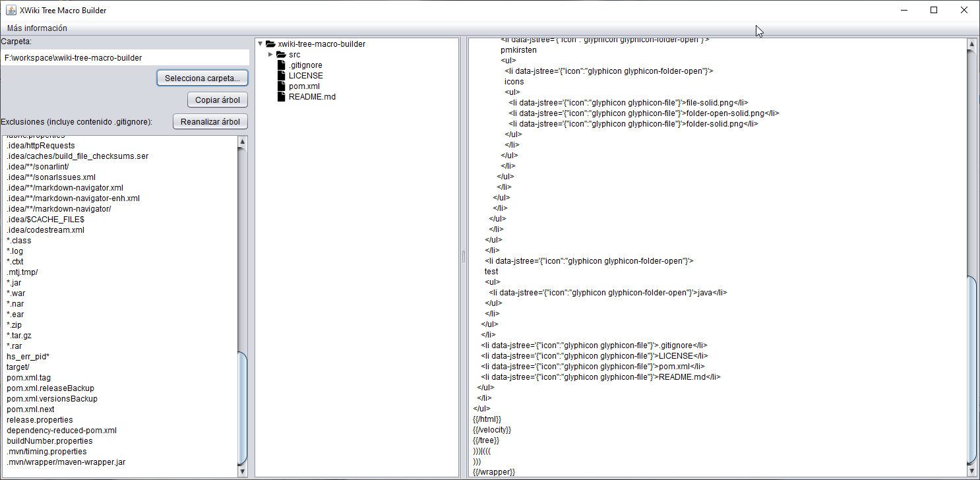Click the folder-open-solid.png code line
This screenshot has height=480, width=980.
(x=643, y=113)
